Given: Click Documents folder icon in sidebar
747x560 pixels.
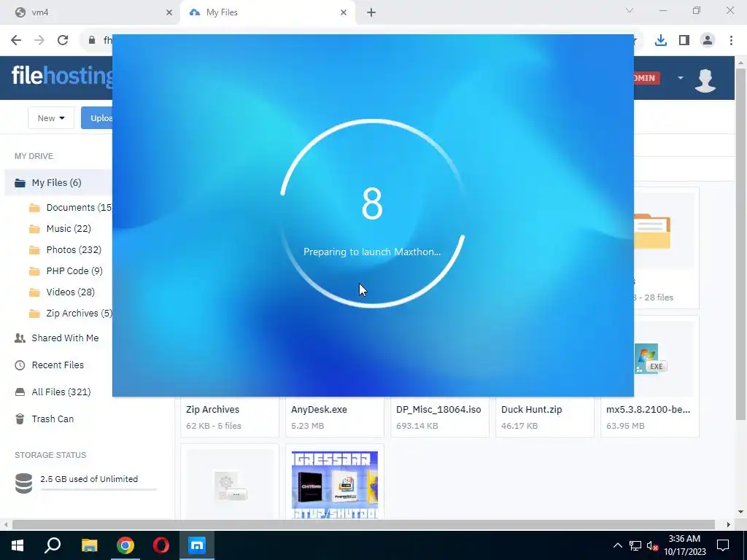Looking at the screenshot, I should [x=34, y=208].
